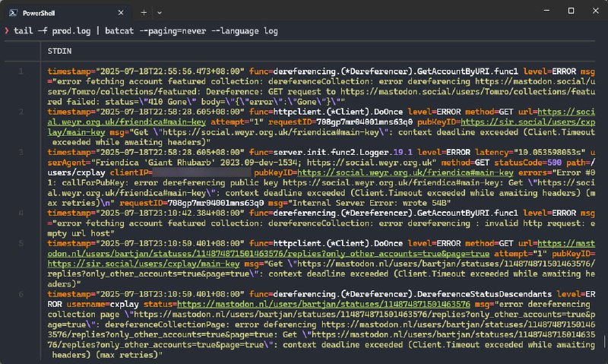Close the PowerShell tab

pyautogui.click(x=122, y=13)
